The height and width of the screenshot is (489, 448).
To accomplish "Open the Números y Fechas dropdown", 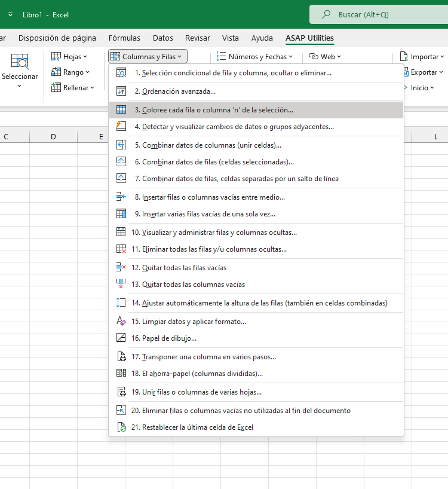I will coord(254,56).
